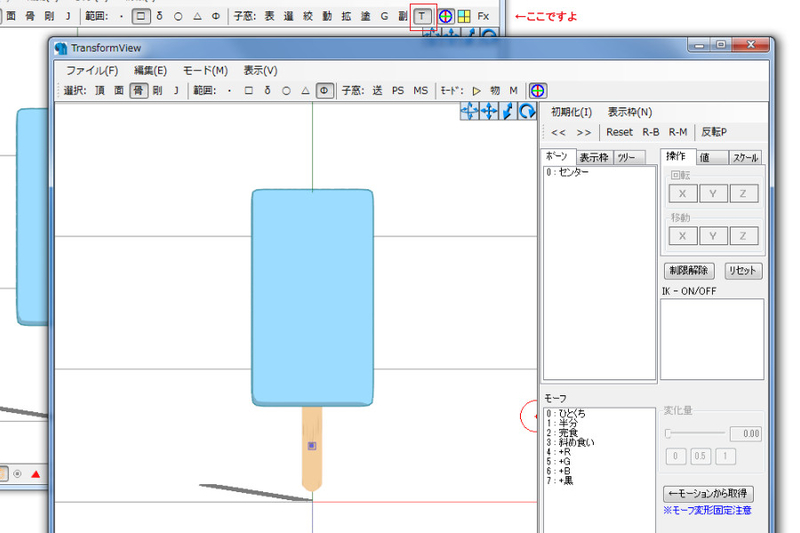800x533 pixels.
Task: Open the ファイル(F) menu
Action: pos(92,70)
